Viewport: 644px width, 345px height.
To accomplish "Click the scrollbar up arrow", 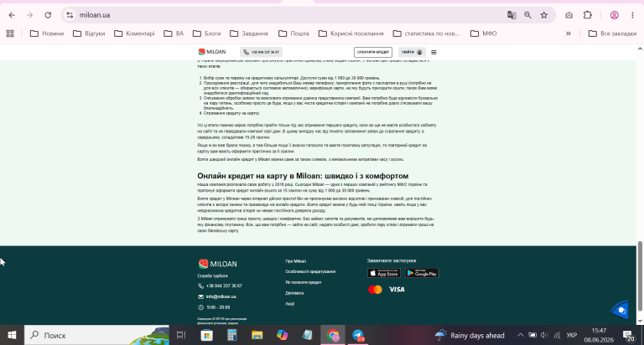I will pyautogui.click(x=640, y=49).
